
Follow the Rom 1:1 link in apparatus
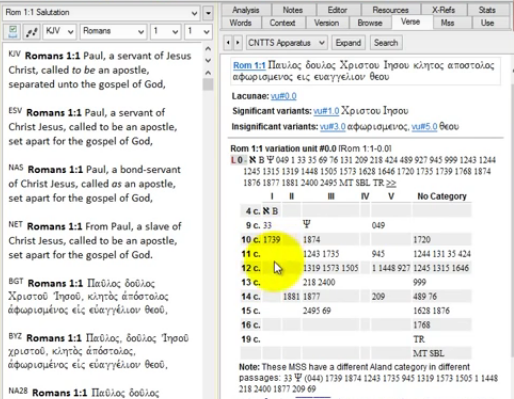pyautogui.click(x=249, y=65)
